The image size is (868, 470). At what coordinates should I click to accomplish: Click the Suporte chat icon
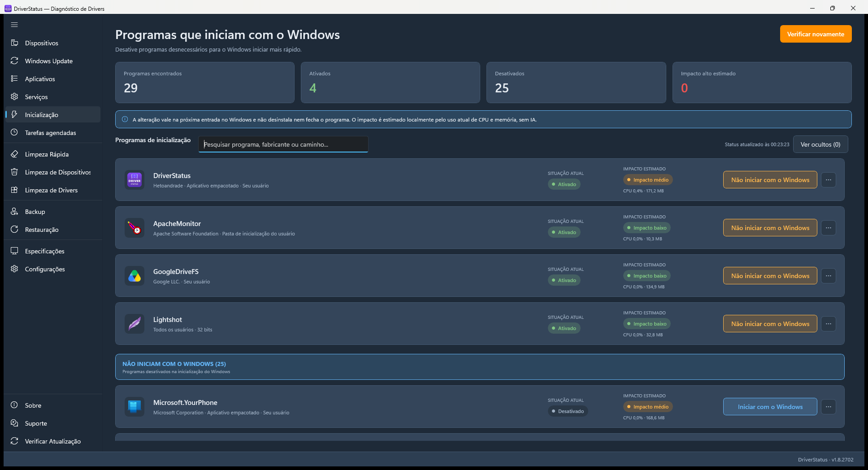click(x=14, y=423)
